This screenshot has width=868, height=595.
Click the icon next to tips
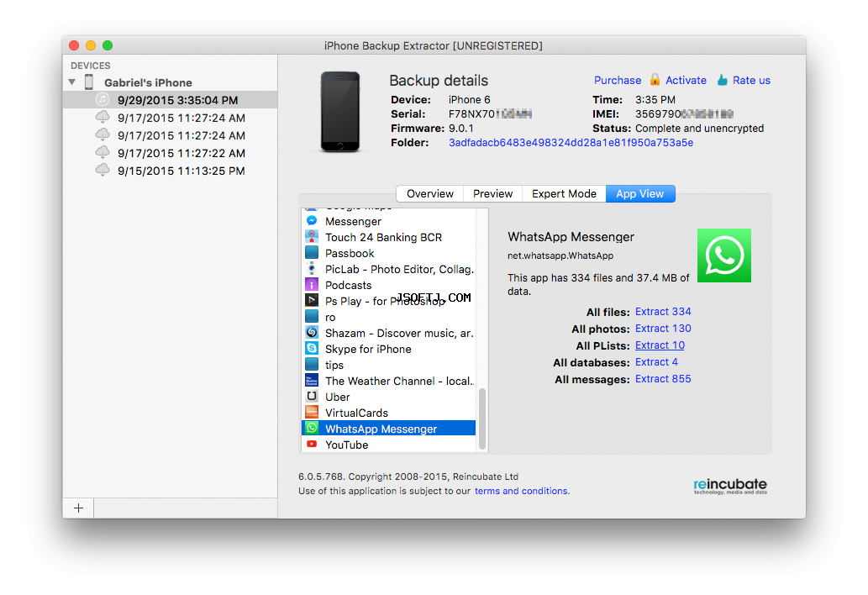pos(312,365)
